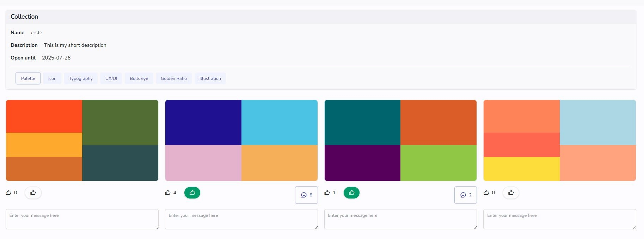Open the 2 comments on teal palette
Screen dimensions: 644x239
click(x=466, y=195)
